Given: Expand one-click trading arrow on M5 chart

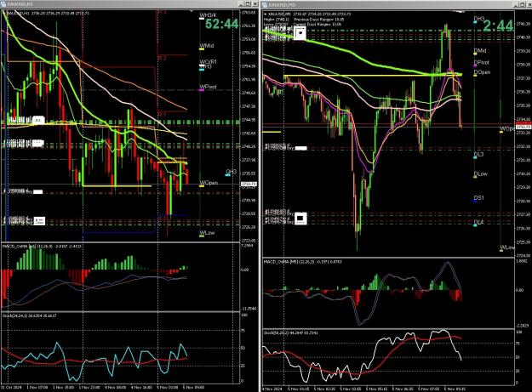Looking at the screenshot, I should pos(266,14).
